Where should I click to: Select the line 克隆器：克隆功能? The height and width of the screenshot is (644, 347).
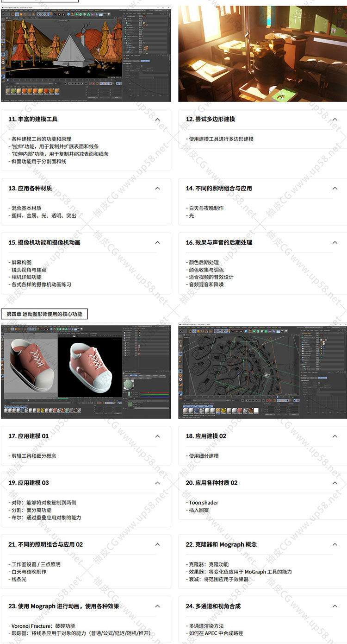(207, 564)
